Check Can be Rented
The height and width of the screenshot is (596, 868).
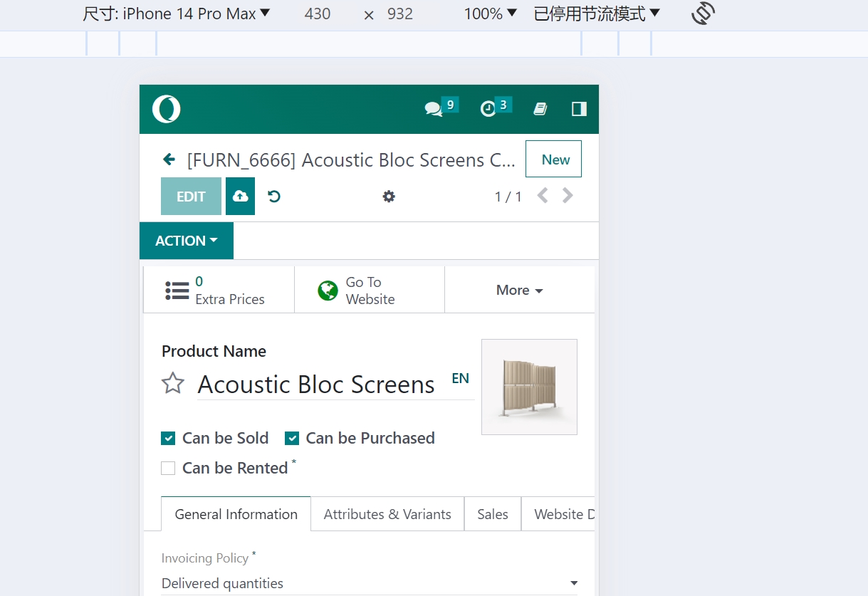pyautogui.click(x=168, y=469)
